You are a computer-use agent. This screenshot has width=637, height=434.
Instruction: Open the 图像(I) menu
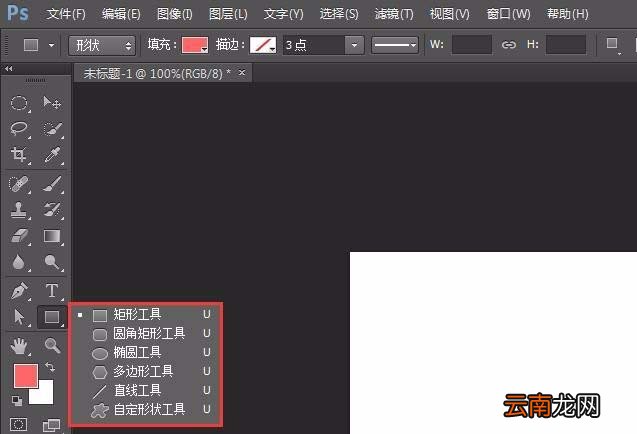tap(175, 14)
